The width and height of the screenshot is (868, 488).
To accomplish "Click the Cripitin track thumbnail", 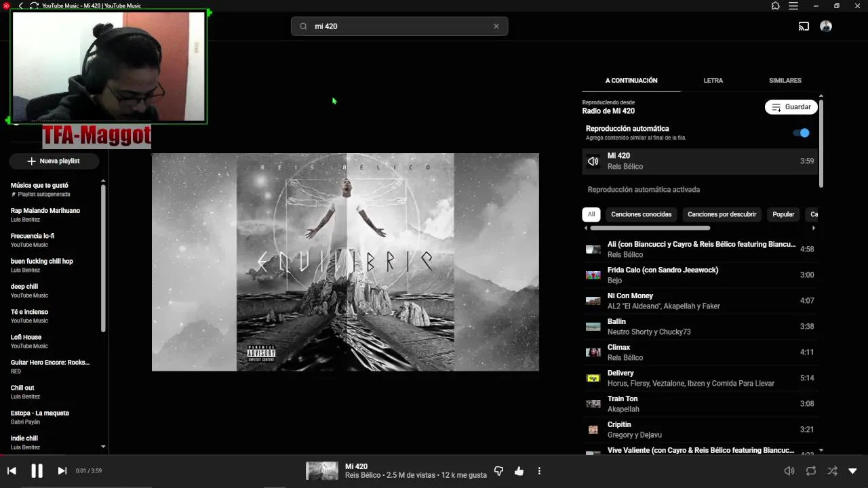I will pyautogui.click(x=593, y=430).
